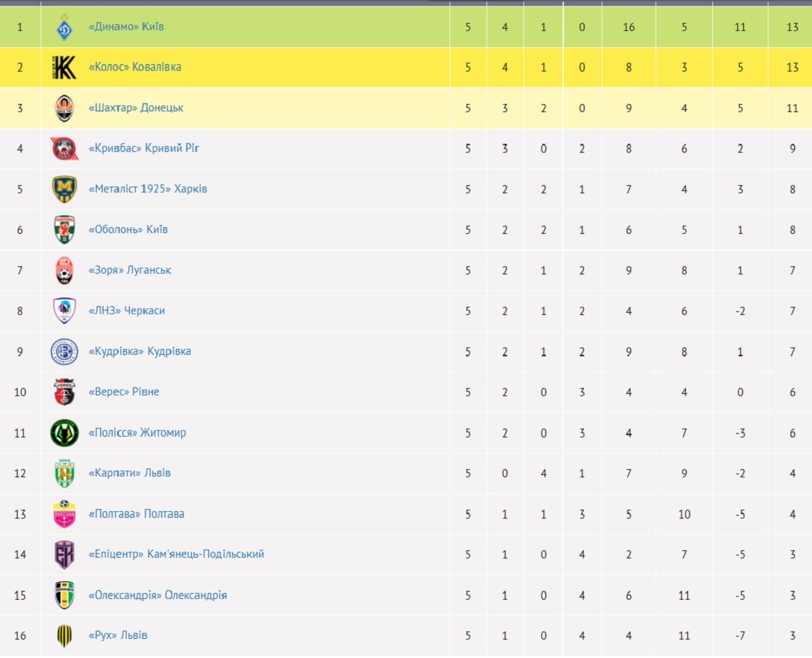Open the «Полтава» Полтава team link

click(x=137, y=513)
